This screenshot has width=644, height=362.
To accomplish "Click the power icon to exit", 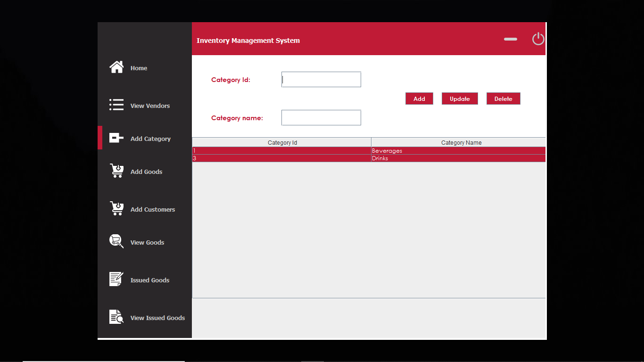I will click(538, 39).
